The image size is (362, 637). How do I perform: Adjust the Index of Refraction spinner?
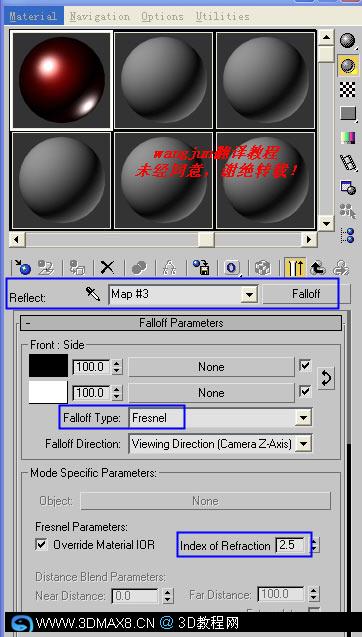coord(315,545)
